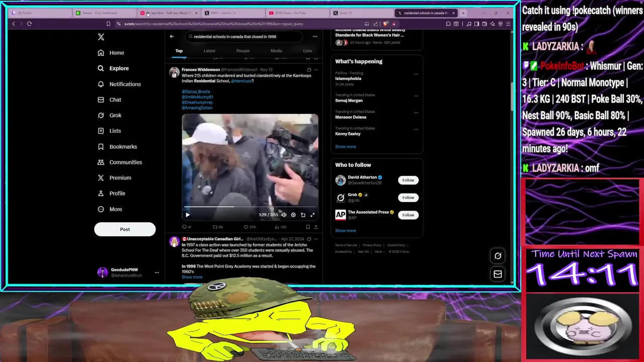The width and height of the screenshot is (644, 362).
Task: Open Communities from the sidebar
Action: tap(120, 162)
